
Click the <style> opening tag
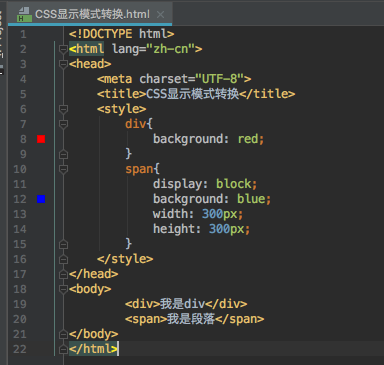point(122,109)
